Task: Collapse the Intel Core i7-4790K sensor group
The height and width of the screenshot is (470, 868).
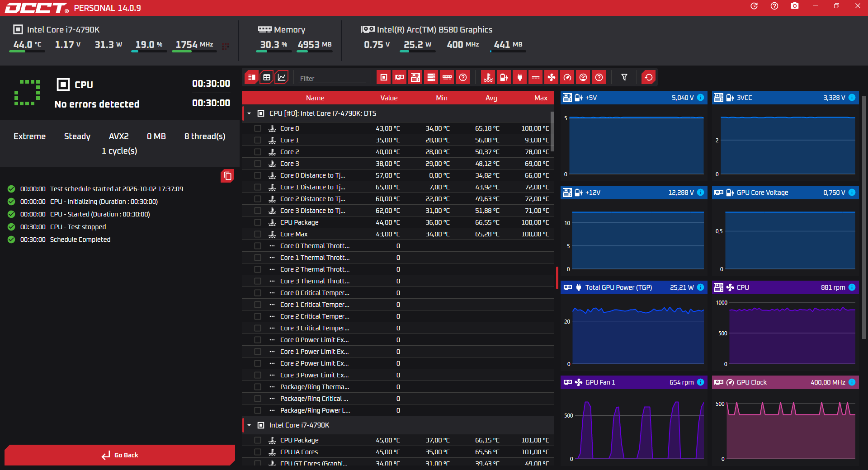Action: click(249, 425)
